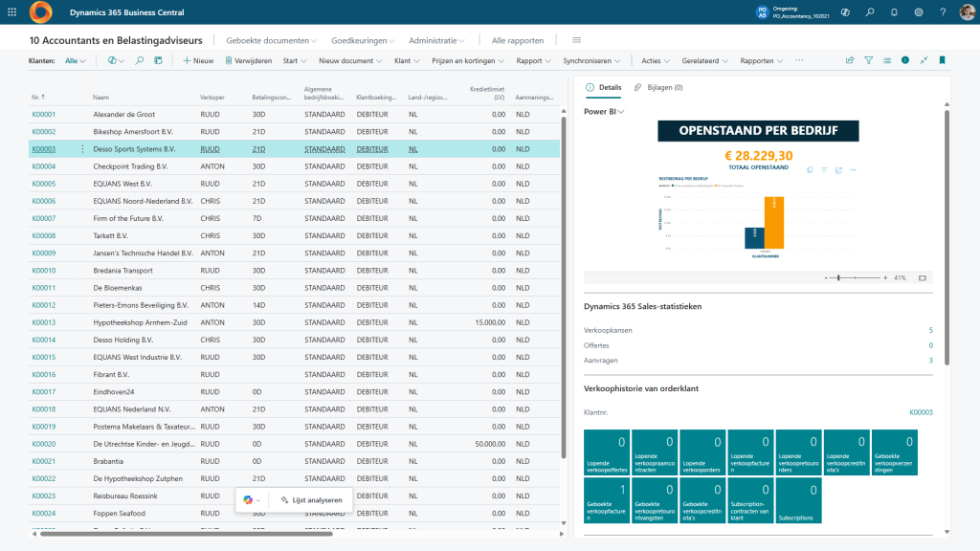Click the orange Business Central logo
The image size is (980, 551).
coord(40,11)
